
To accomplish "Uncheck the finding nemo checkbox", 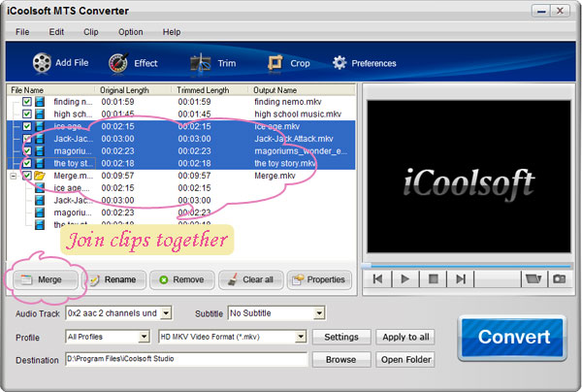I will 27,101.
